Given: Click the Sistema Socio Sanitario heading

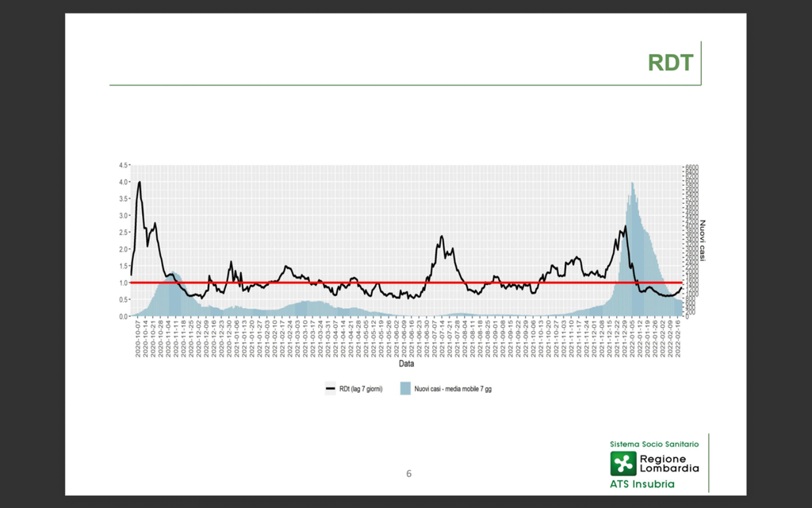Looking at the screenshot, I should click(654, 444).
